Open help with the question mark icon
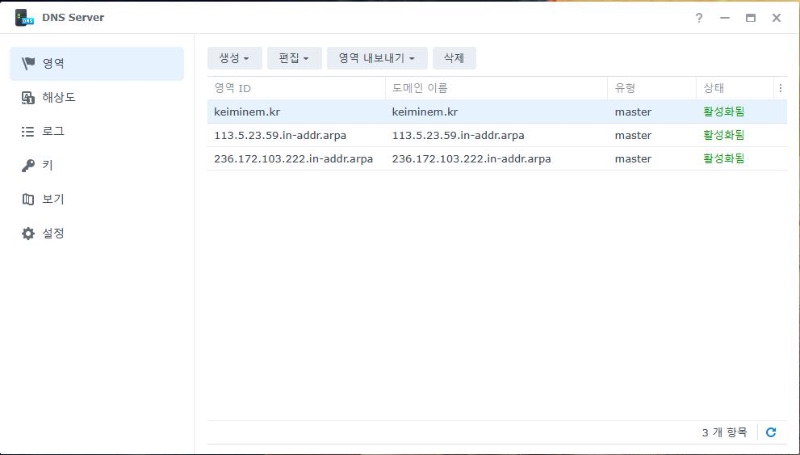800x455 pixels. 699,18
